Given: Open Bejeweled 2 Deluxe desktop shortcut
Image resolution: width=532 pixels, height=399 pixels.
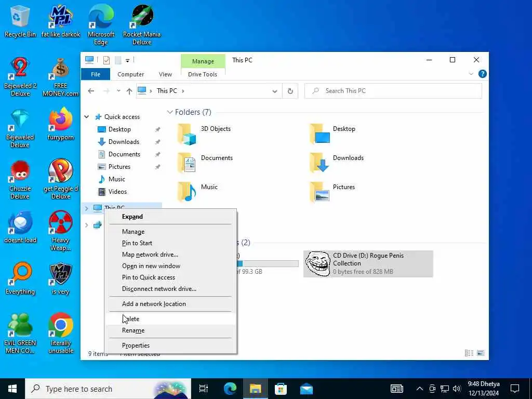Looking at the screenshot, I should [20, 77].
